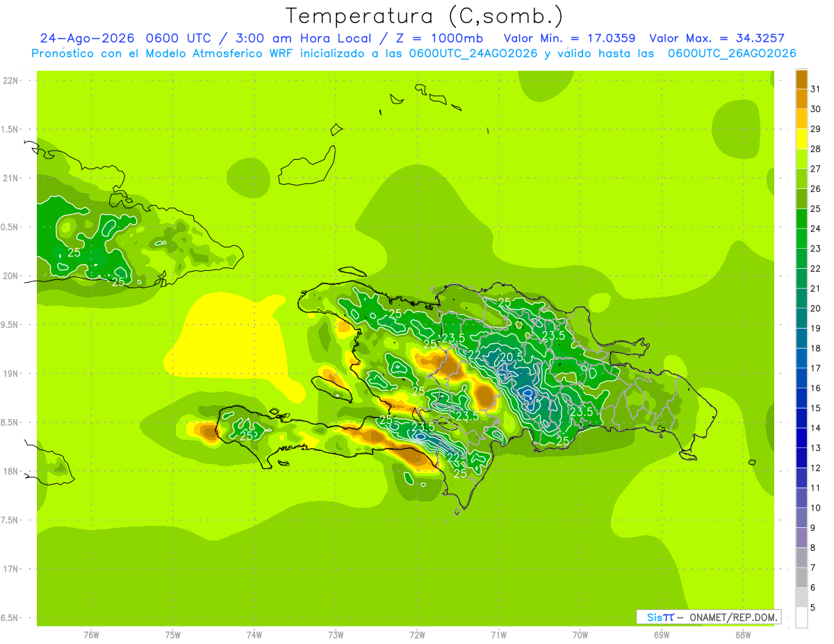The width and height of the screenshot is (834, 644).
Task: Click the legend value "10"
Action: pos(815,508)
